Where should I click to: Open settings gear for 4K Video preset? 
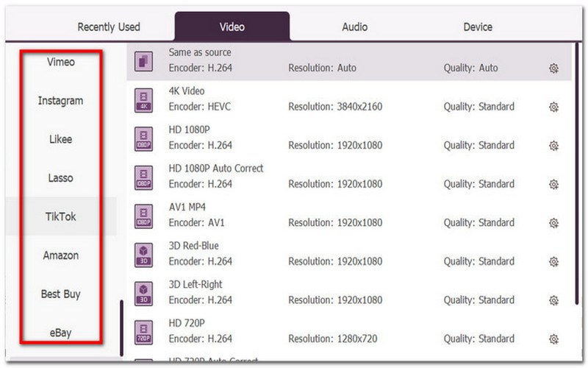point(553,107)
